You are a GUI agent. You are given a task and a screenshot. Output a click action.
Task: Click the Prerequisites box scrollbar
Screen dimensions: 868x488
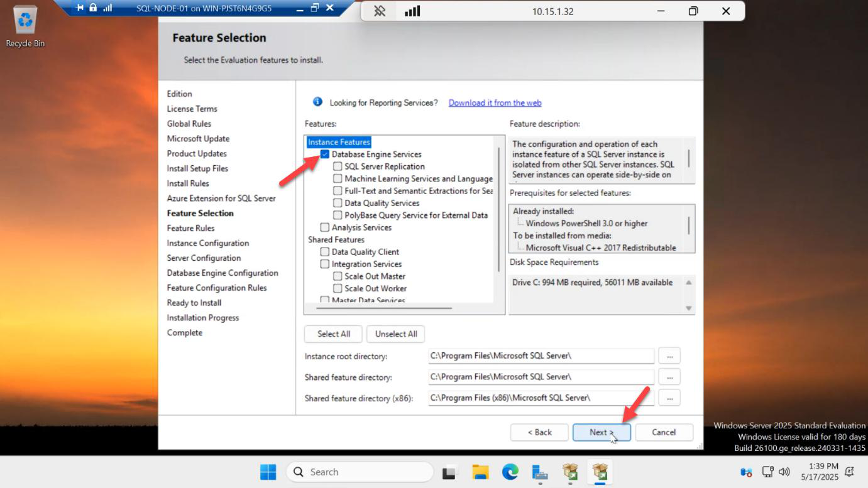689,225
